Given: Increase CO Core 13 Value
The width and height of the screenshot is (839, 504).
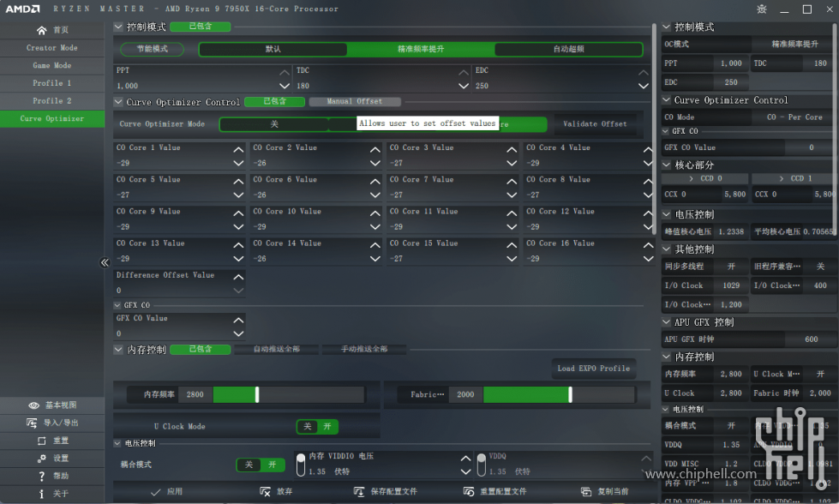Looking at the screenshot, I should 238,245.
